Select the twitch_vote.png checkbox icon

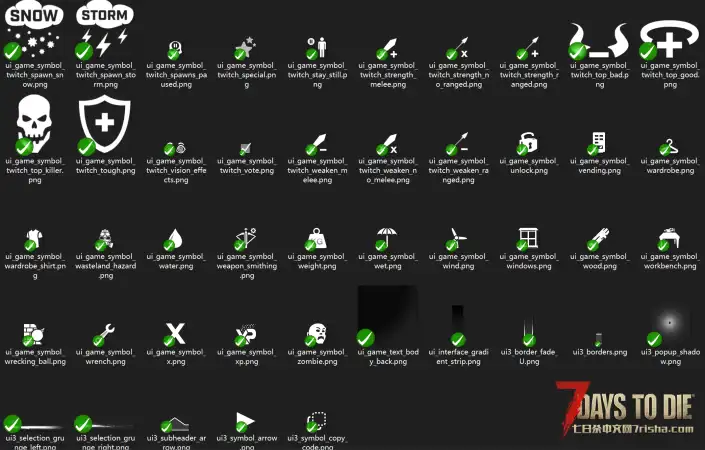click(x=245, y=148)
